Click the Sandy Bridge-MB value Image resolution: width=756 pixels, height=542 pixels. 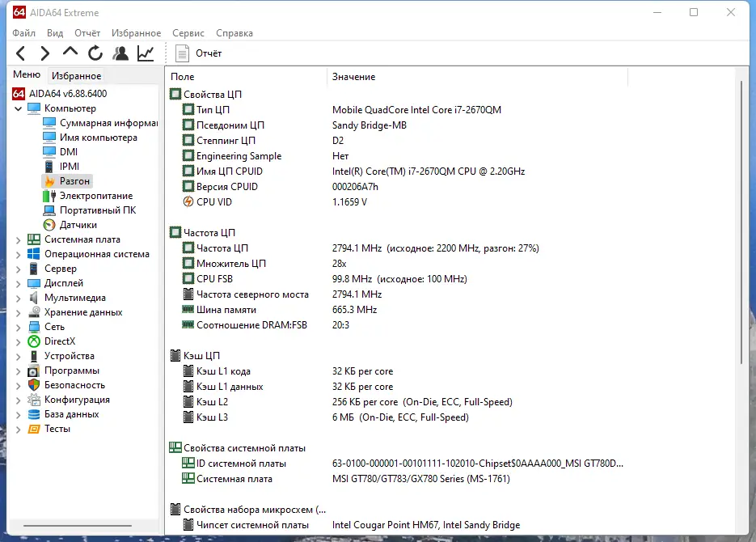[370, 125]
